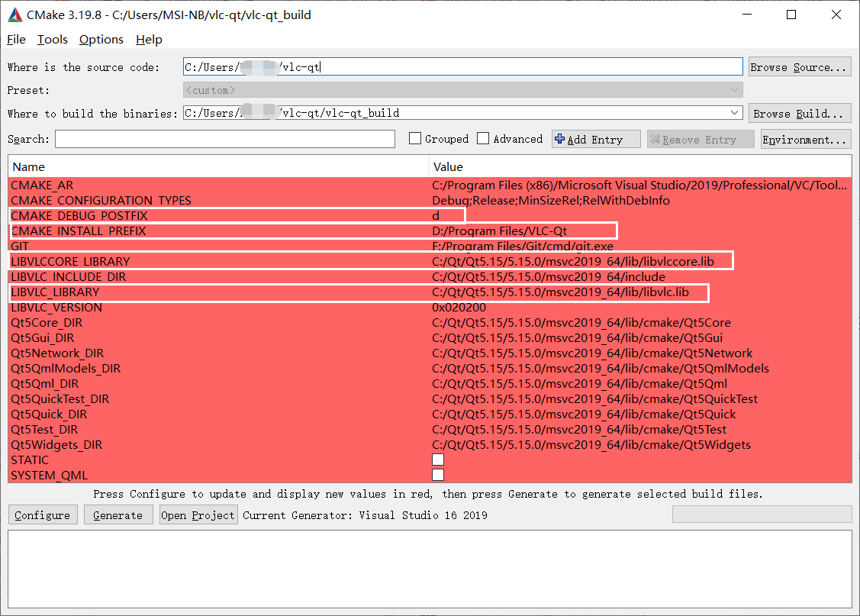This screenshot has height=616, width=860.
Task: Open the Tools menu
Action: coord(52,40)
